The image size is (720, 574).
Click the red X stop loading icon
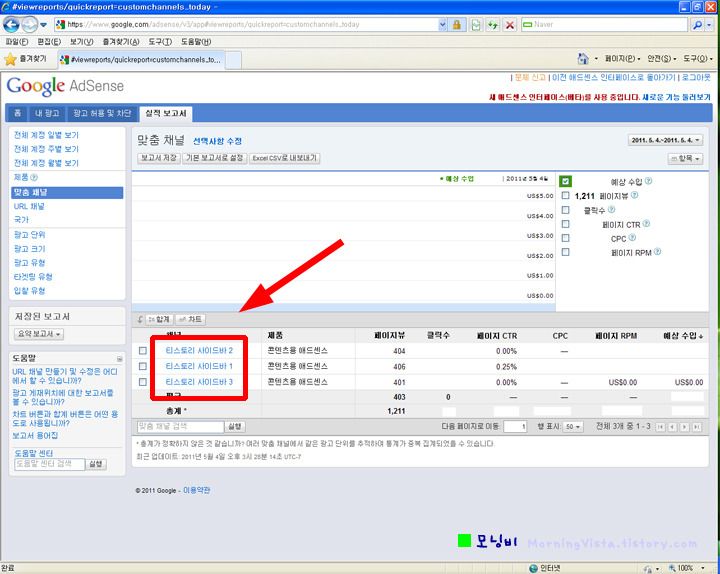[510, 25]
